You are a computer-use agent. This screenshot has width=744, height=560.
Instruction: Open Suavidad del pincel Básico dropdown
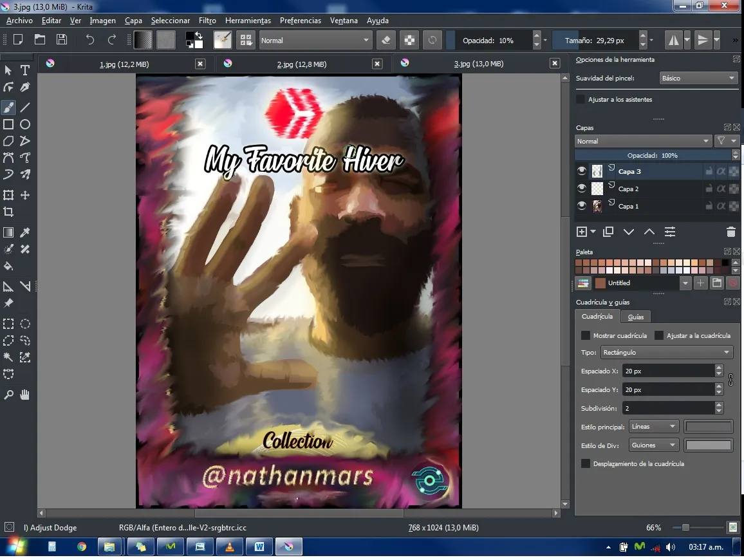tap(698, 79)
